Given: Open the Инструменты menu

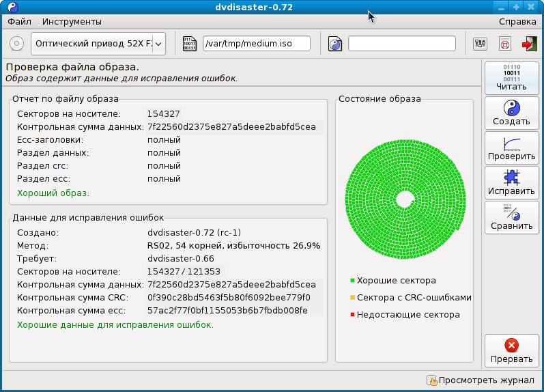Looking at the screenshot, I should click(x=72, y=22).
